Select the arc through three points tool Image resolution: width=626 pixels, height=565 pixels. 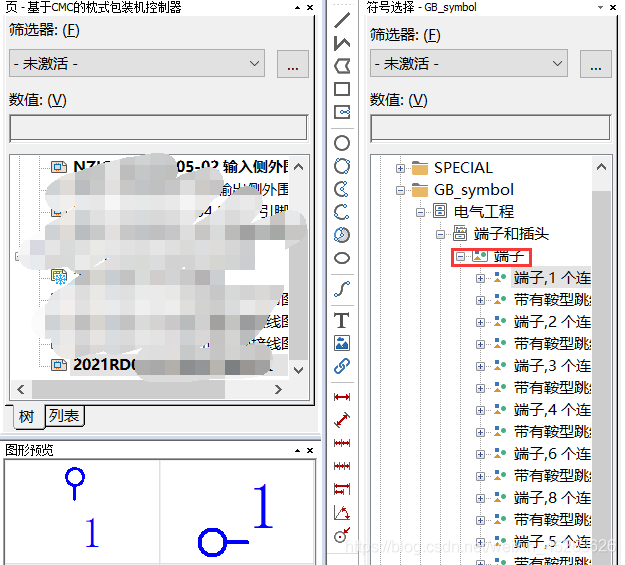pyautogui.click(x=342, y=212)
